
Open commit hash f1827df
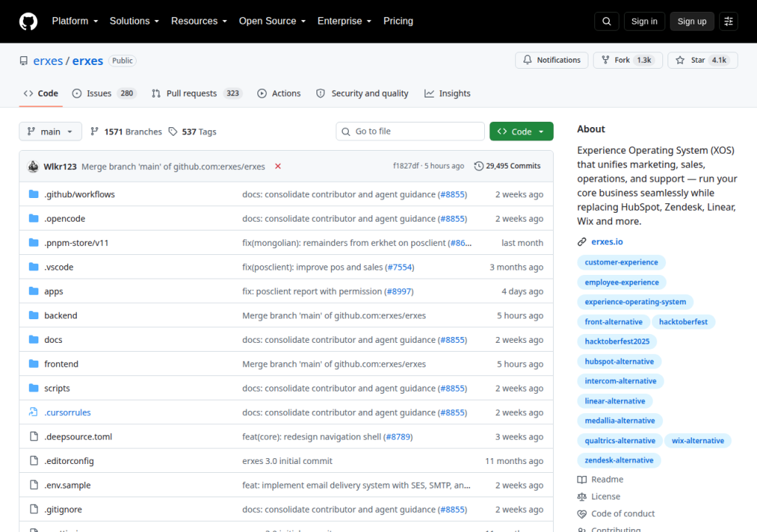tap(406, 166)
